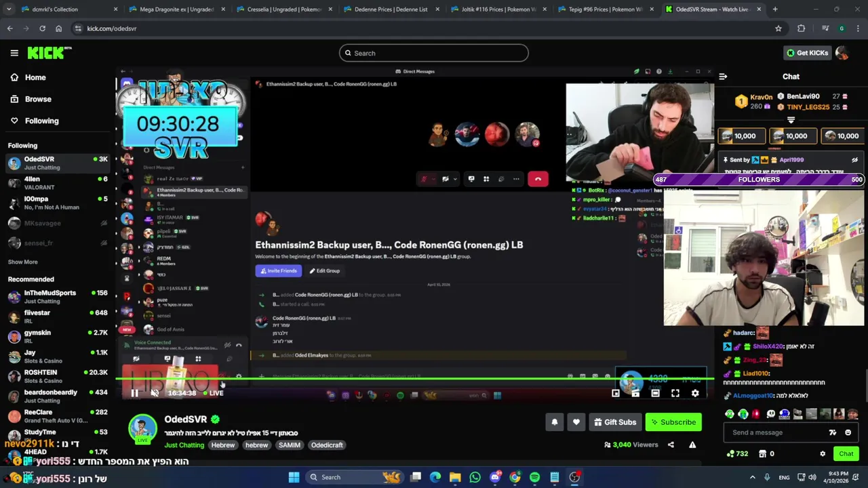Open a new browser tab

[x=775, y=9]
